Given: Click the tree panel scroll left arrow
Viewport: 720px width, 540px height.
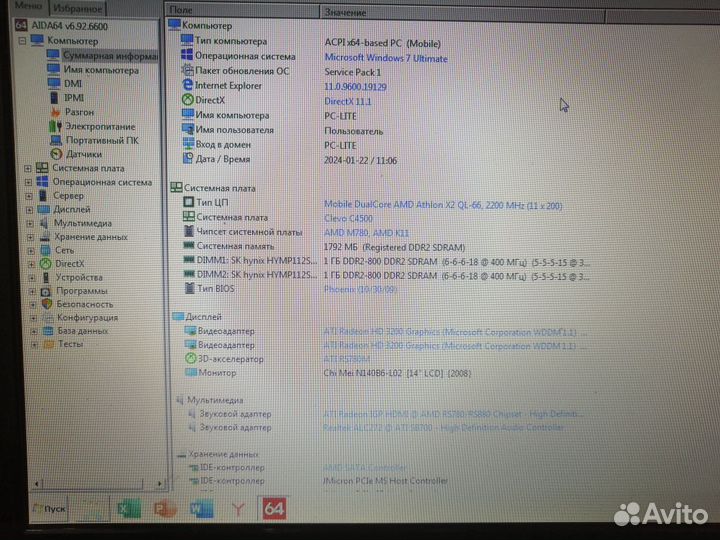Looking at the screenshot, I should point(37,483).
